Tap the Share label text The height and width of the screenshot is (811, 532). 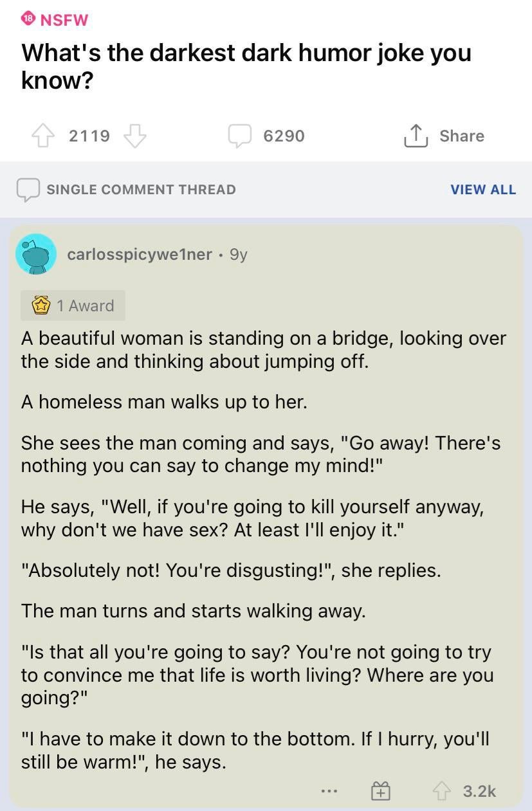pos(462,136)
